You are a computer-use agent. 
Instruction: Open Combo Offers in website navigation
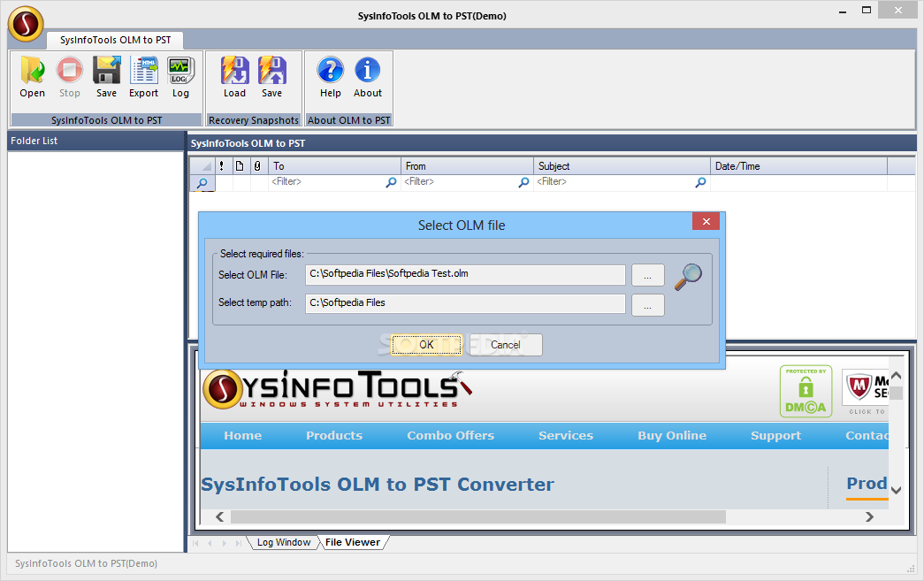(x=450, y=435)
